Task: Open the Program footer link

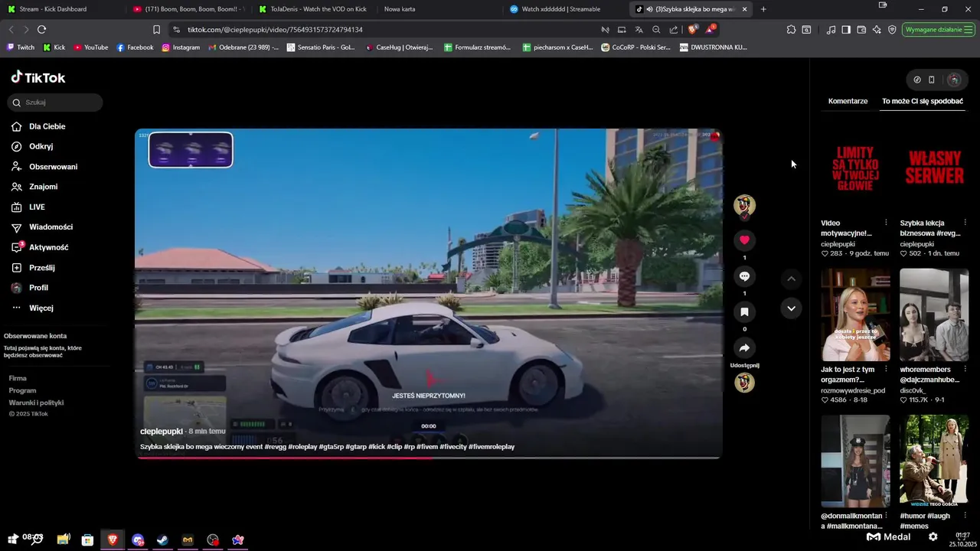Action: (x=22, y=390)
